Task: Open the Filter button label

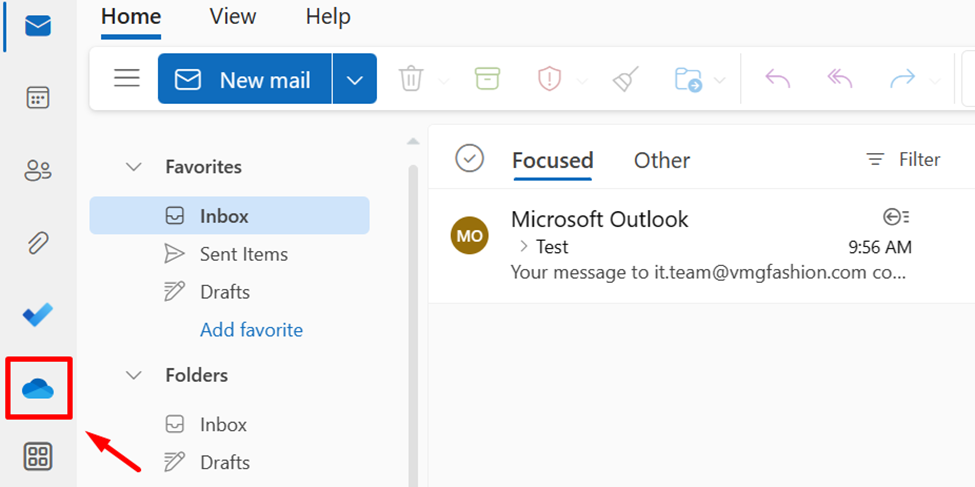Action: click(920, 160)
